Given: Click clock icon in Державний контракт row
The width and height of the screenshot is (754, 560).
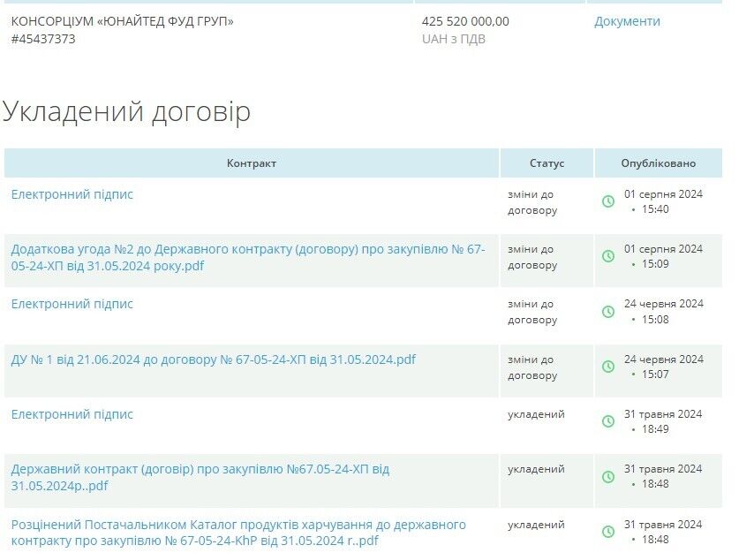Looking at the screenshot, I should (x=608, y=477).
